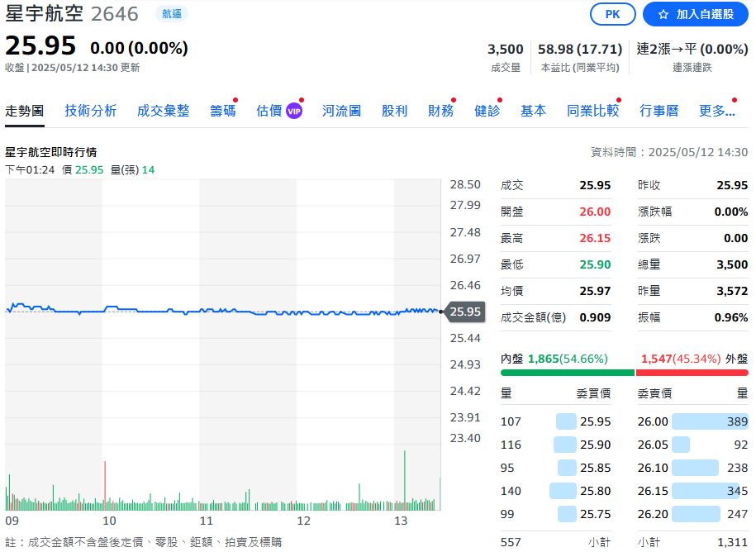Click the star icon in 加入自選股
756x552 pixels.
click(x=663, y=15)
